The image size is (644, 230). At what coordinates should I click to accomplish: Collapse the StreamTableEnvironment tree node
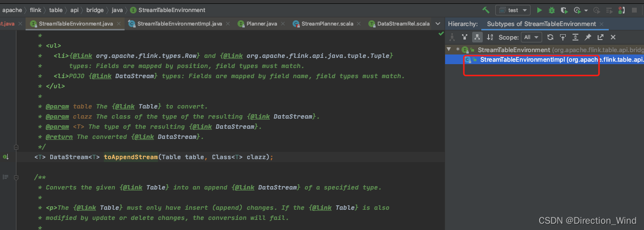pos(449,49)
